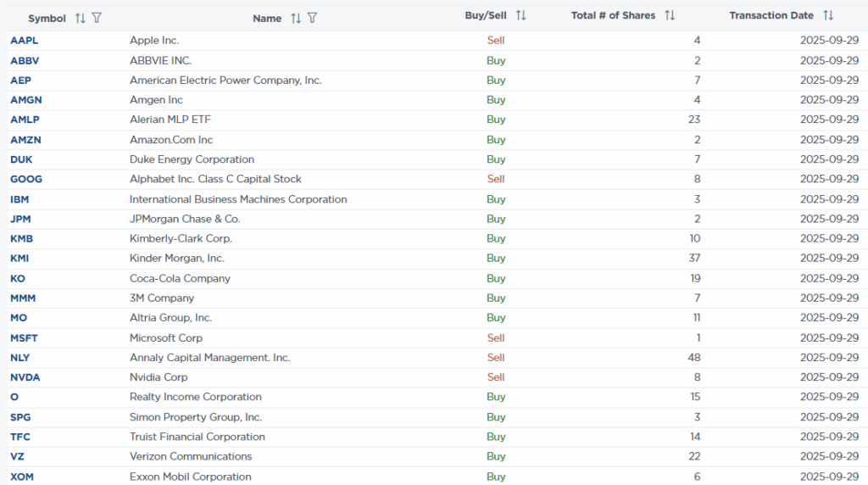The width and height of the screenshot is (868, 485).
Task: Select the Coca-Cola Company cell
Action: tap(180, 278)
